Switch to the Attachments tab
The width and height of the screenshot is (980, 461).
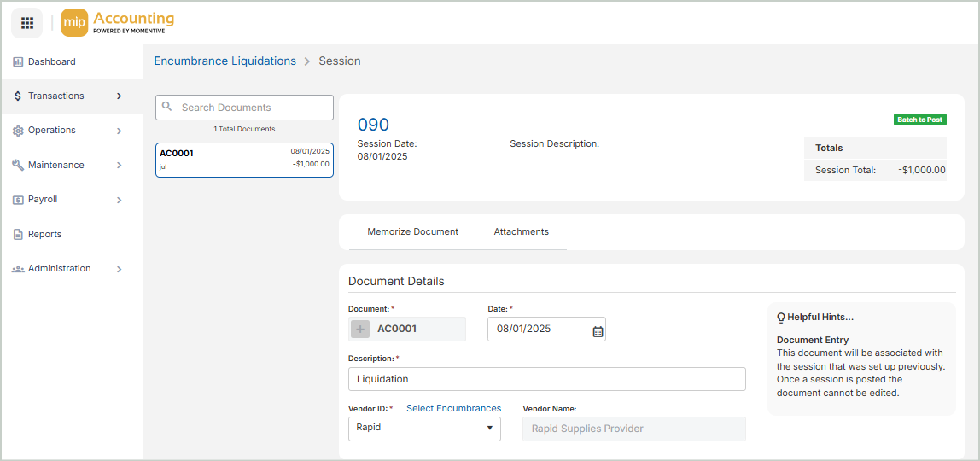(x=521, y=231)
